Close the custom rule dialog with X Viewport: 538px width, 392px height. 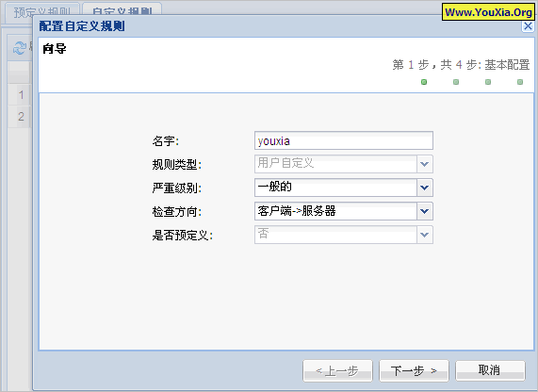[x=528, y=26]
